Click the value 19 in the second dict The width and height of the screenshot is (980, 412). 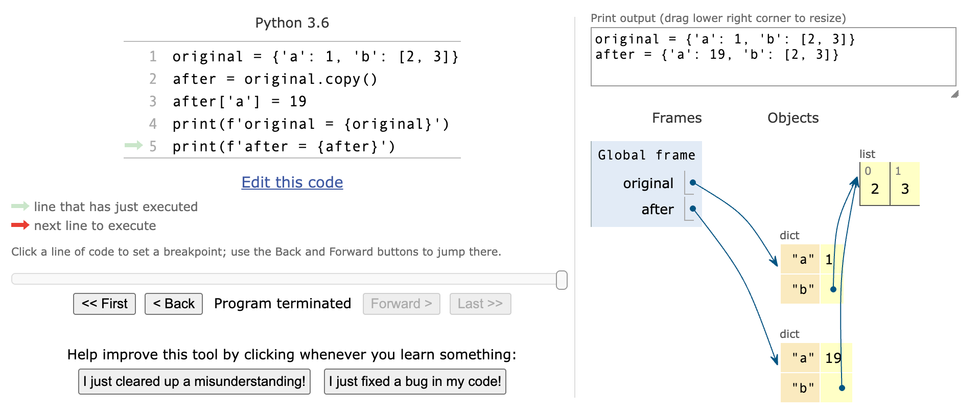833,358
